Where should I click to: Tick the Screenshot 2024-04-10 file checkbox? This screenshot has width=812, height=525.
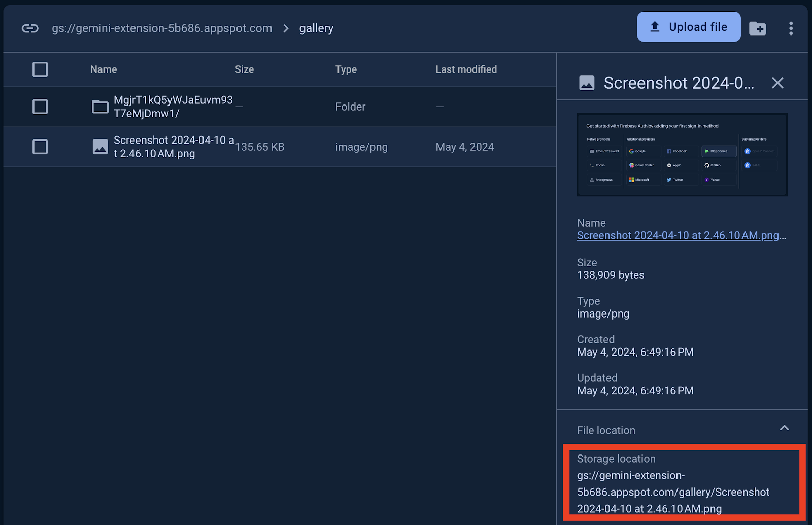40,147
